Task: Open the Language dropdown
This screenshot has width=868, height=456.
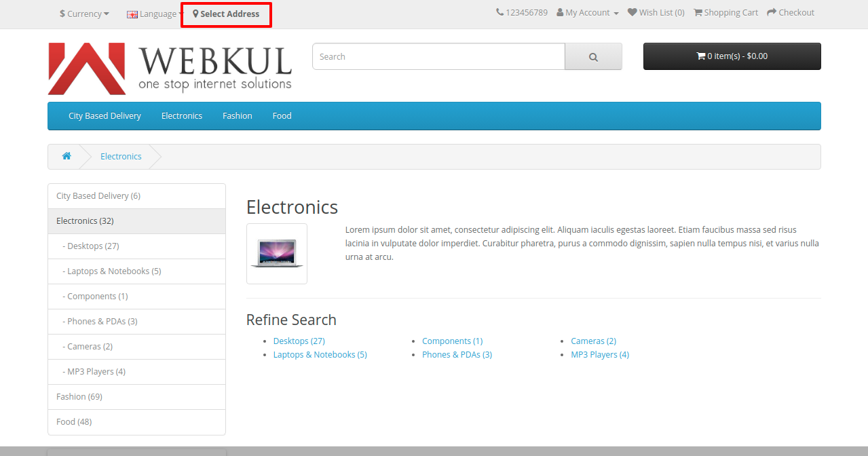Action: (155, 14)
